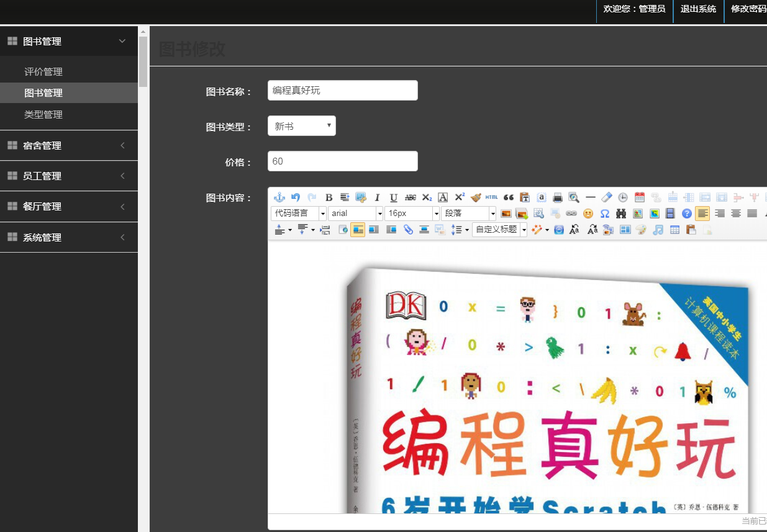Align text right
The image size is (767, 532).
point(720,214)
